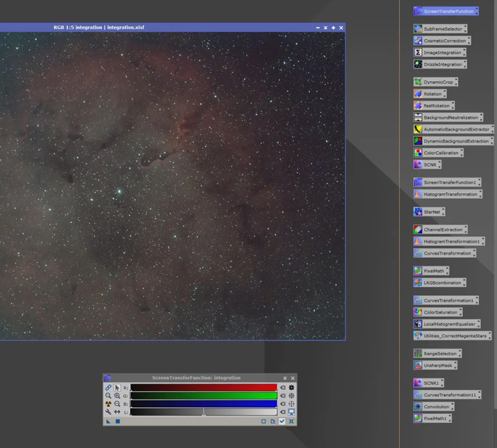
Task: Expand the DynamicBackgroundExtraction process icon handle
Action: (x=492, y=141)
